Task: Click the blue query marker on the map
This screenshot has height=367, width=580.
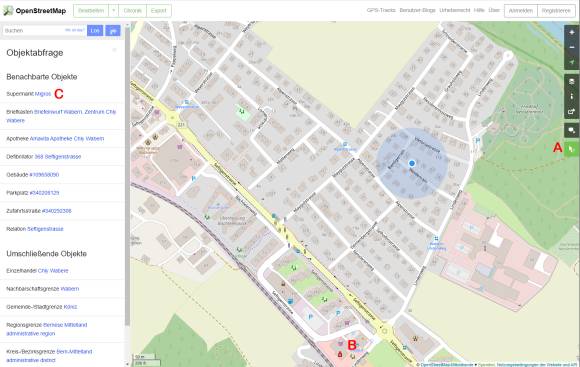Action: click(412, 163)
